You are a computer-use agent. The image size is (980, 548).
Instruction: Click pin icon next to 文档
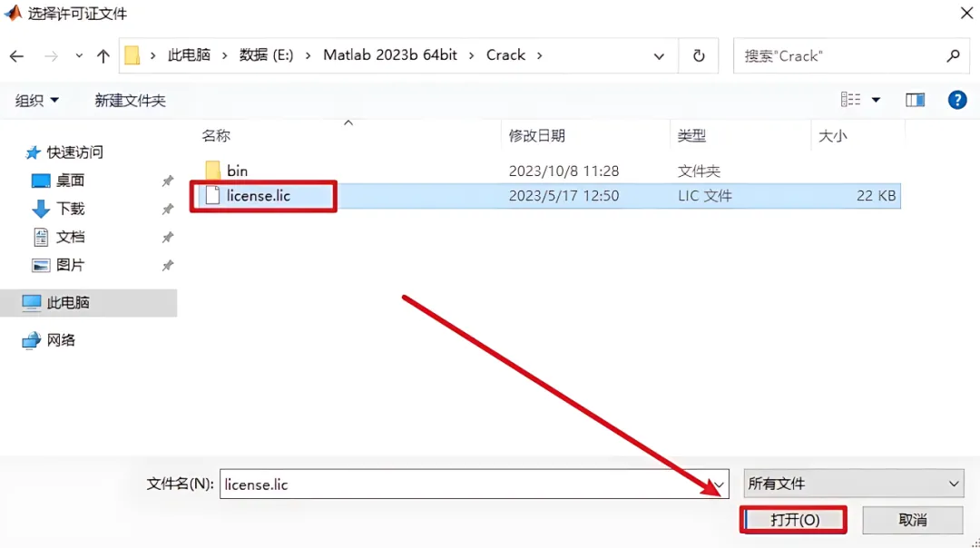[x=168, y=238]
